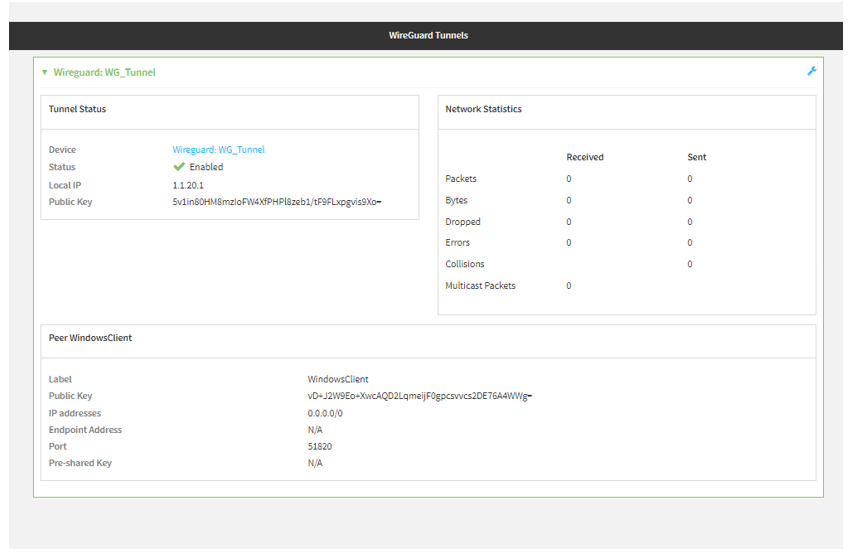Screen dimensions: 852x556
Task: Click the WireGuard Tunnels title bar
Action: [x=426, y=36]
